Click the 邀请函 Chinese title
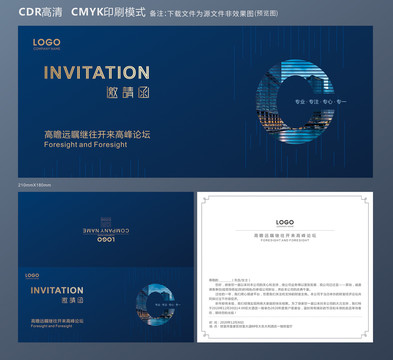393x360 pixels. pos(128,93)
